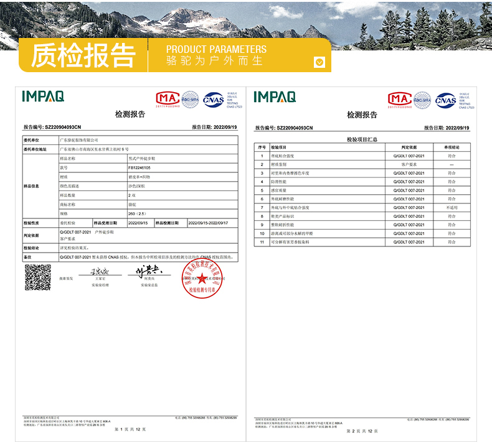Viewport: 492px width, 448px height.
Task: Click standard Q/GDLT 007-2021 in summary row 1
Action: coord(409,156)
